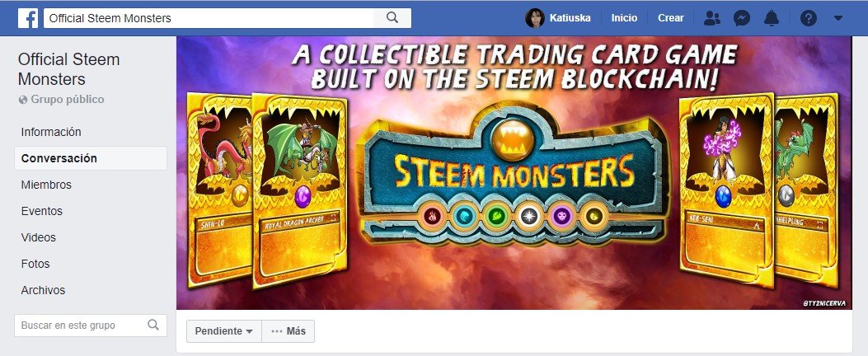Viewport: 868px width, 356px height.
Task: Click the Crear link
Action: [670, 17]
